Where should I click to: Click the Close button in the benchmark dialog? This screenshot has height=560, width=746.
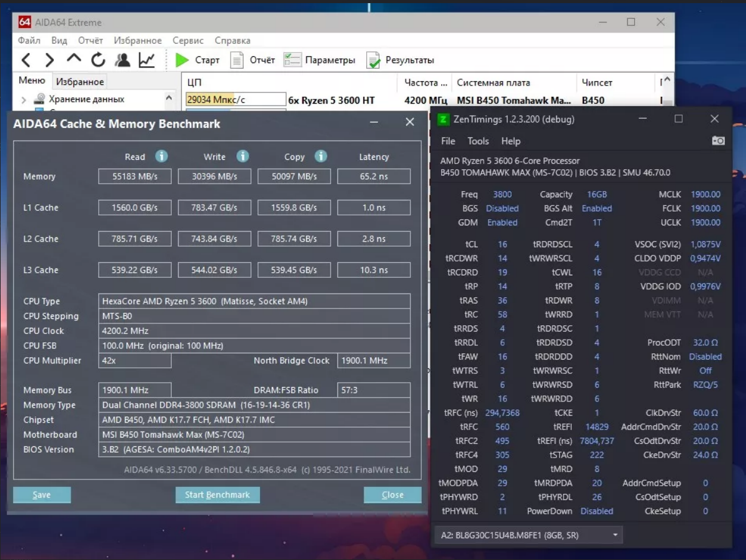coord(392,495)
